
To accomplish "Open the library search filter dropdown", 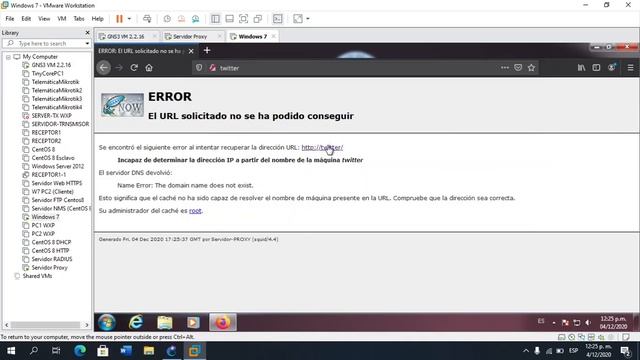I will pos(87,43).
